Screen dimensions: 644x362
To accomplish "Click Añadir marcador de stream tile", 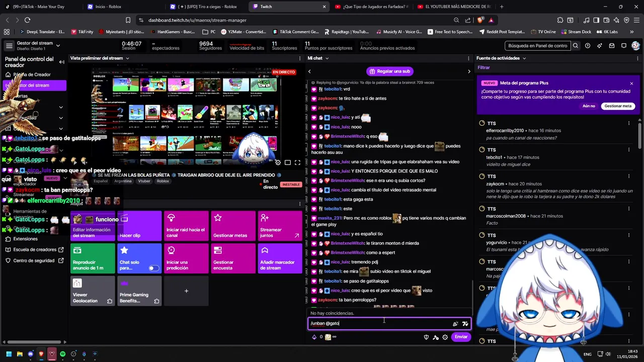I will 280,258.
